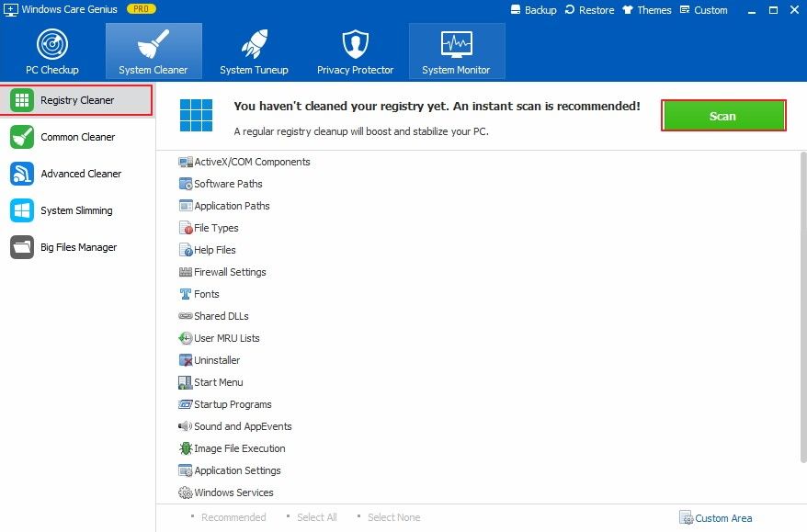Open the Themes option
807x532 pixels.
point(647,10)
